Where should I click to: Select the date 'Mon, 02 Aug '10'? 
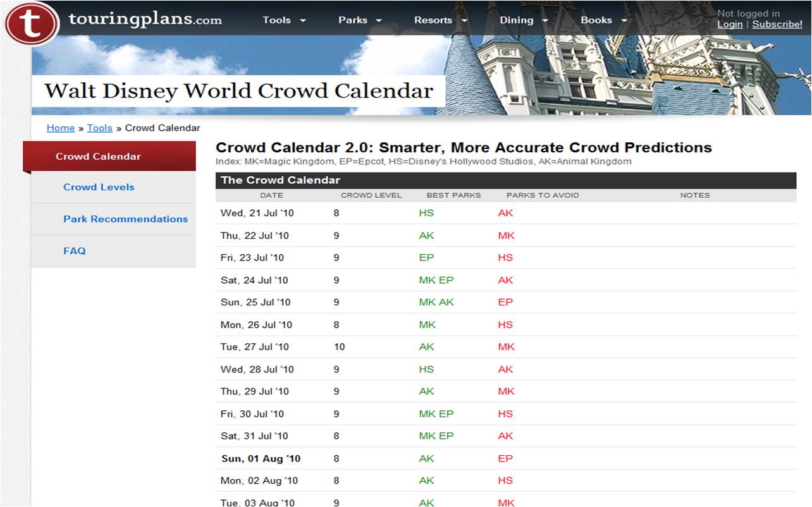[259, 481]
